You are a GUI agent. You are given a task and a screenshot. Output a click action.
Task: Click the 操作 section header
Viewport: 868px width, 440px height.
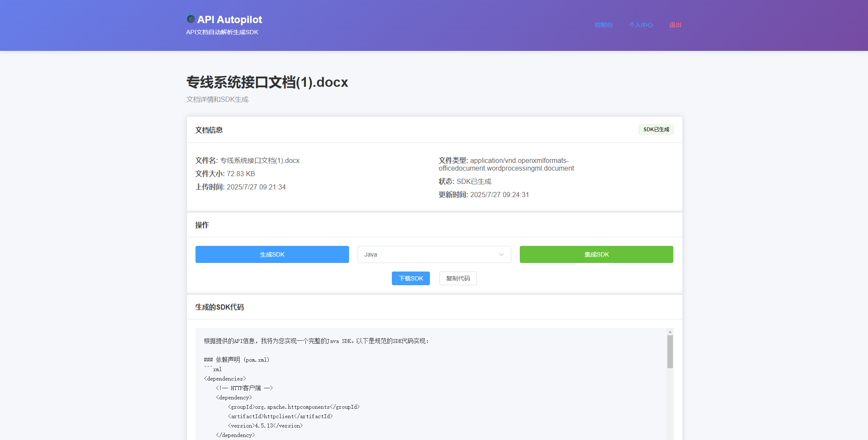click(x=202, y=224)
